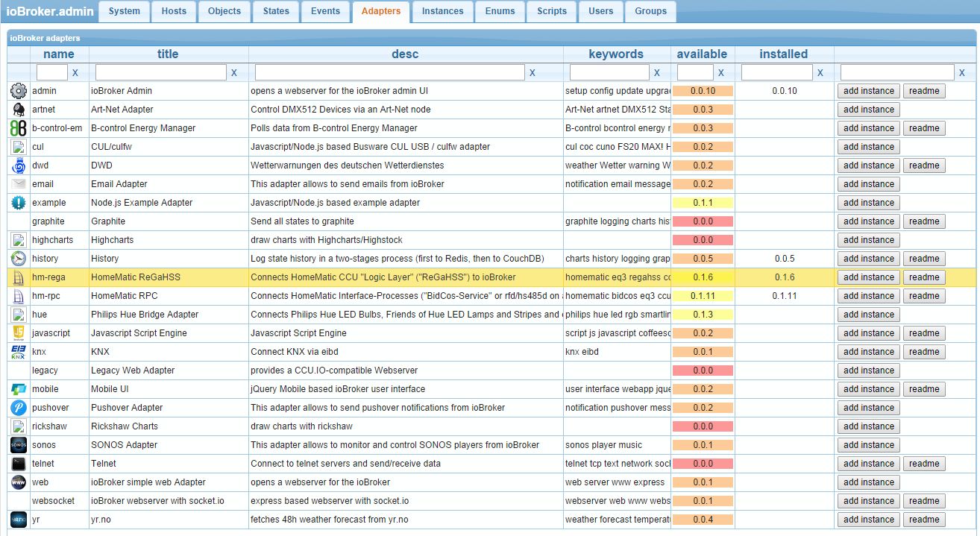Open readme for the yr adapter
980x536 pixels.
coord(924,520)
